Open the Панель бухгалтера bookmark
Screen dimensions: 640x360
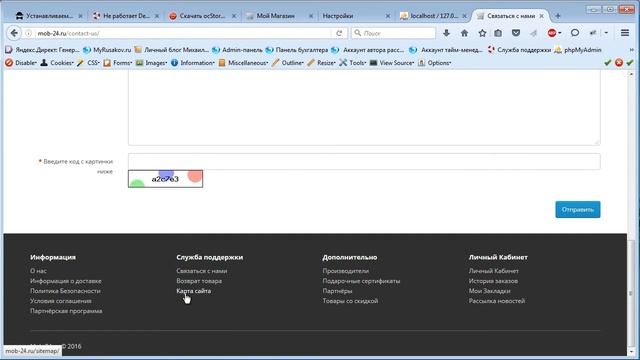point(297,50)
